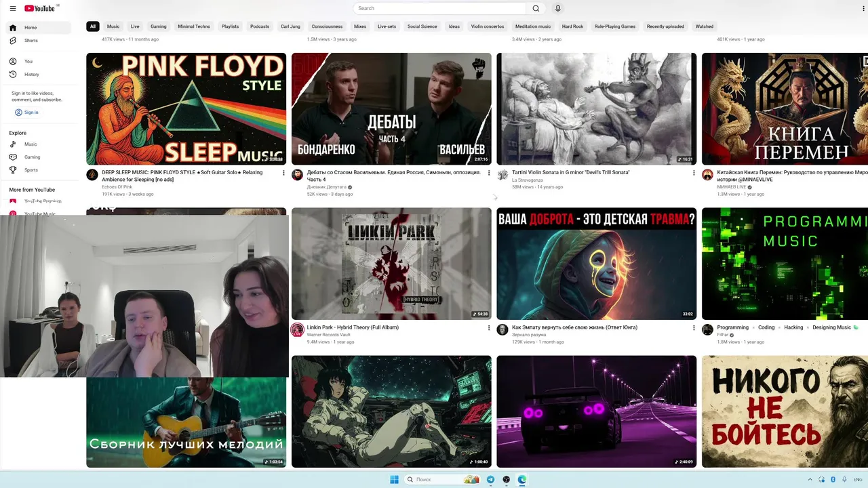Select the Role-Playing Games chip

[615, 26]
